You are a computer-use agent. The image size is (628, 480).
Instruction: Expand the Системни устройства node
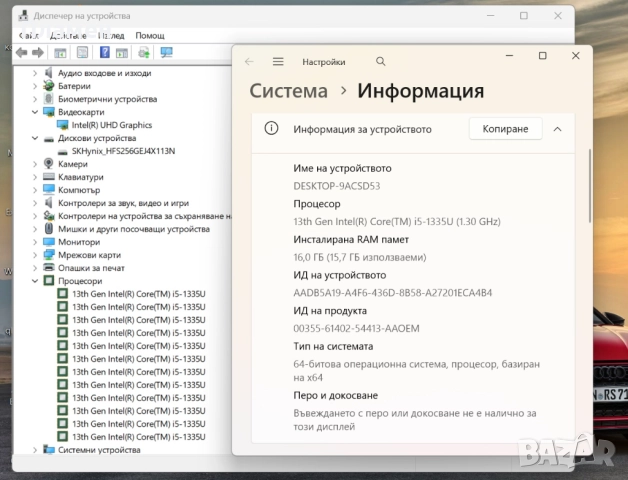35,450
